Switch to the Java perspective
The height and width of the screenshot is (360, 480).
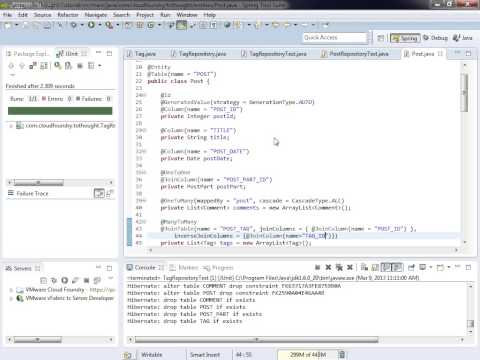463,38
